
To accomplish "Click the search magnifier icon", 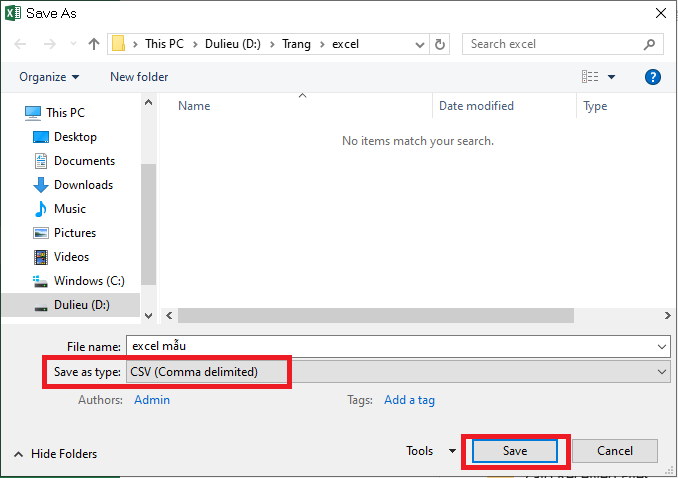I will (649, 44).
